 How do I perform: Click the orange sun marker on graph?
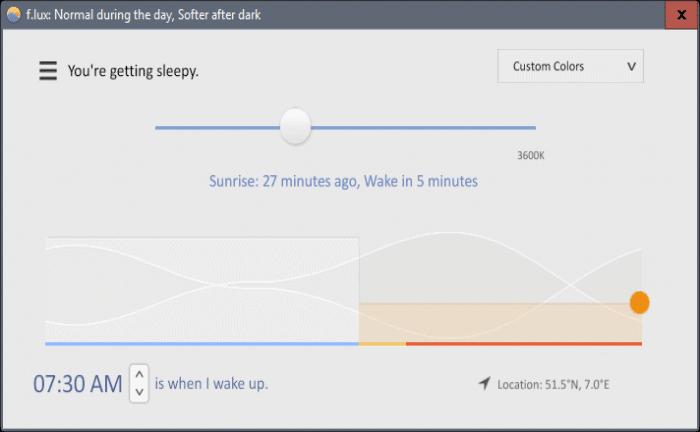tap(639, 303)
